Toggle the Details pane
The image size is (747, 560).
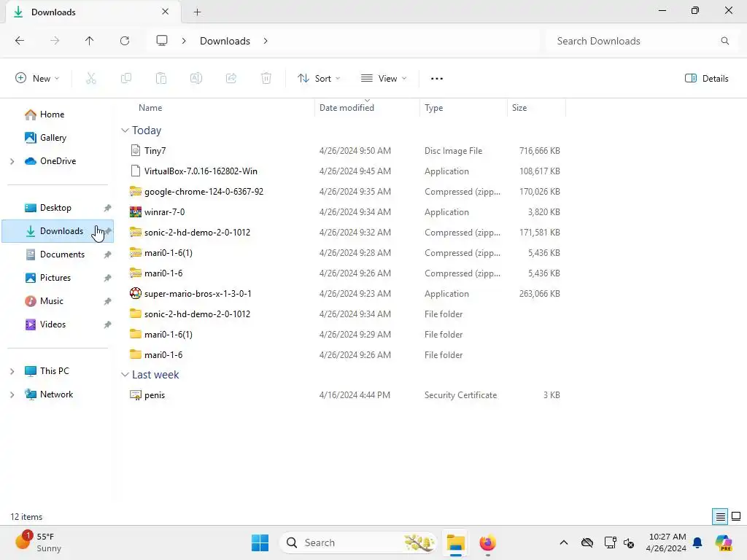(706, 79)
